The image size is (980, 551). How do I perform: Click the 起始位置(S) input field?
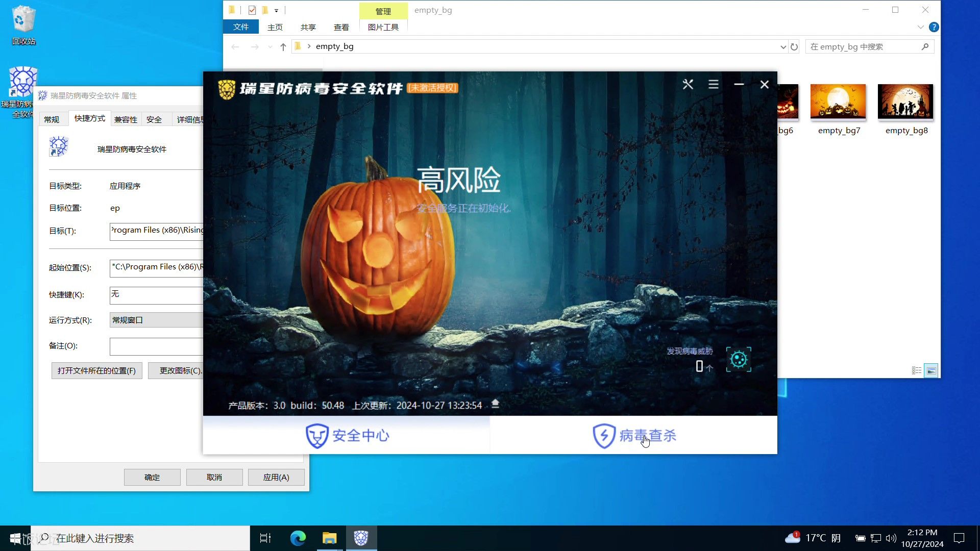point(156,268)
